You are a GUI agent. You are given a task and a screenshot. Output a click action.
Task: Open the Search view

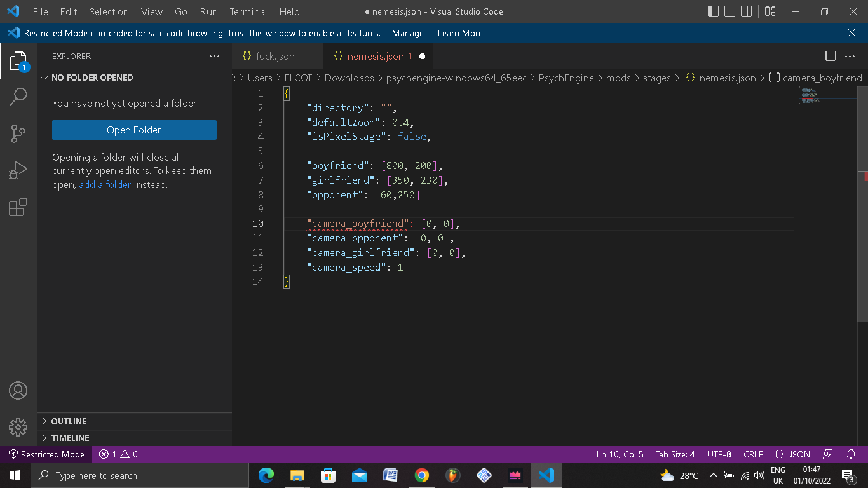(x=18, y=96)
